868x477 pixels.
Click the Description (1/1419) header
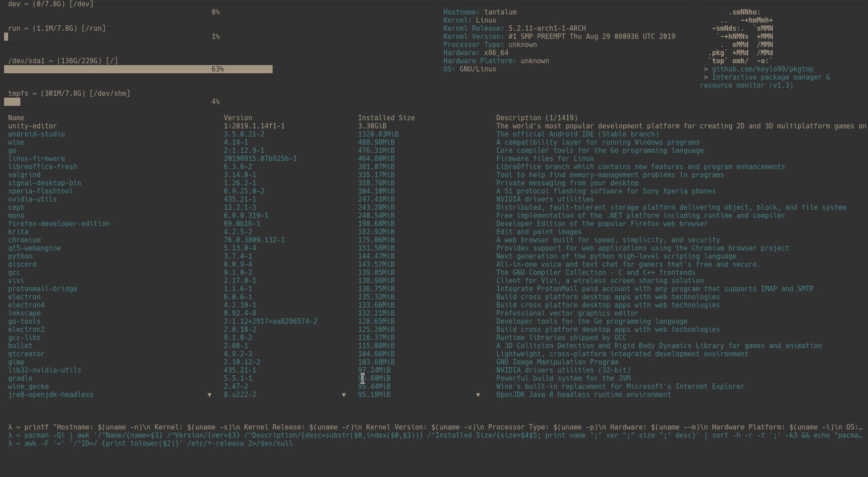(x=537, y=118)
